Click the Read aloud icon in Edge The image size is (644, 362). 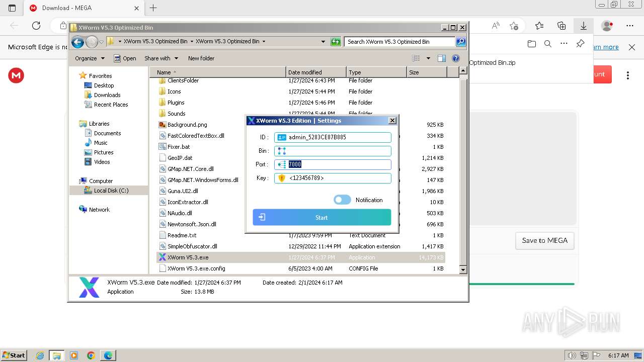(x=496, y=26)
